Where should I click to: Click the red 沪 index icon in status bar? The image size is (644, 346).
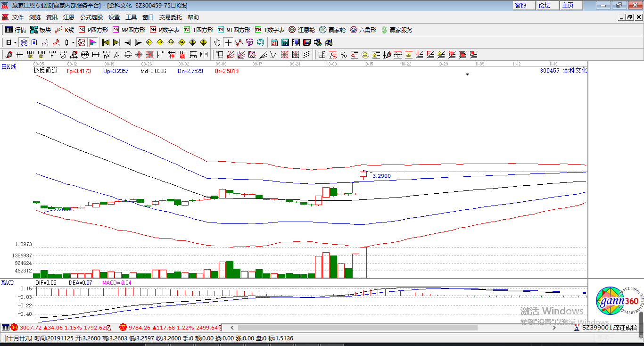[x=14, y=327]
